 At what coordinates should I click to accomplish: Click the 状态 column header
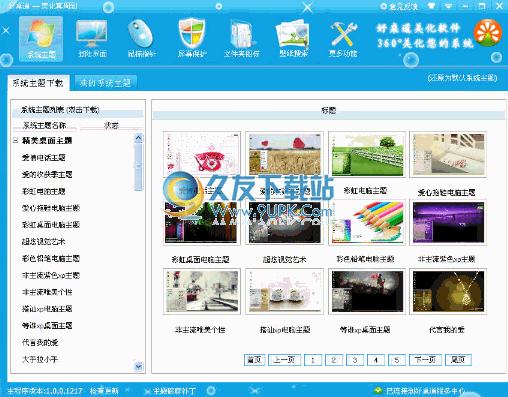(x=111, y=125)
